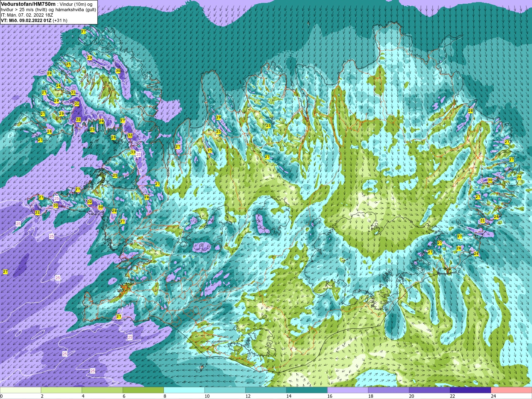Click the 'VT: Mið. 09.02.2022 01Z (+31 h)' line
532x399 pixels.
[34, 20]
